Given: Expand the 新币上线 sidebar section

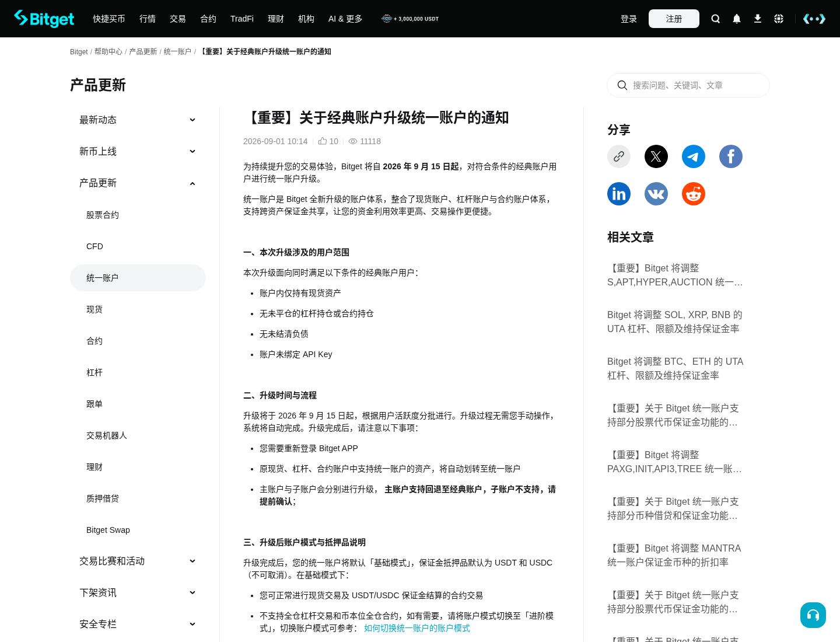Looking at the screenshot, I should tap(138, 151).
